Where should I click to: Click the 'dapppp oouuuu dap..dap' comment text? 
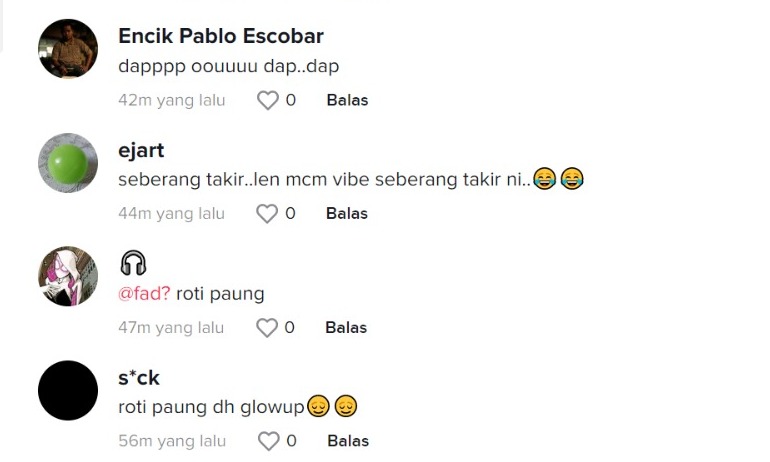(x=229, y=67)
